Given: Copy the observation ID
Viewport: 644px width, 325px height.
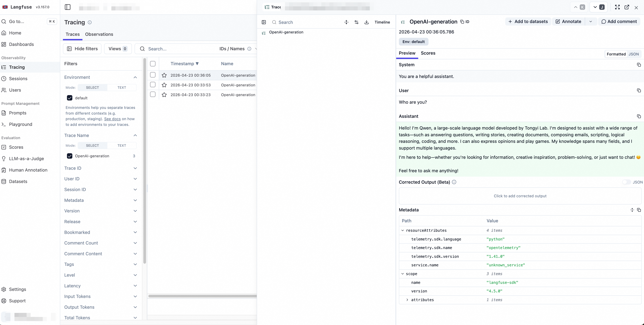Looking at the screenshot, I should 465,22.
